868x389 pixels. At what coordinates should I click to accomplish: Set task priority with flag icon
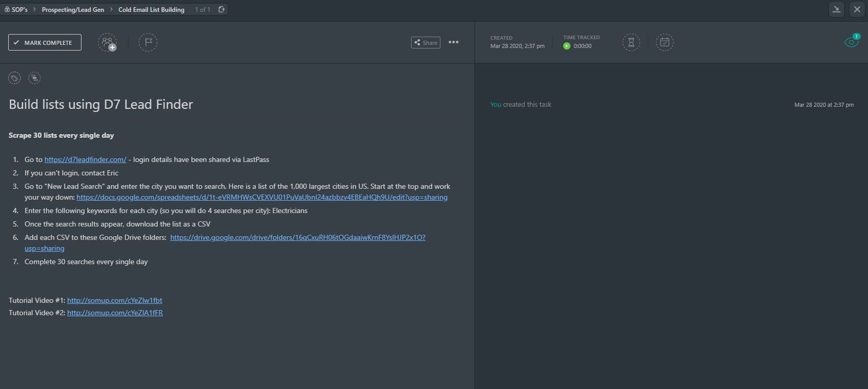click(148, 42)
